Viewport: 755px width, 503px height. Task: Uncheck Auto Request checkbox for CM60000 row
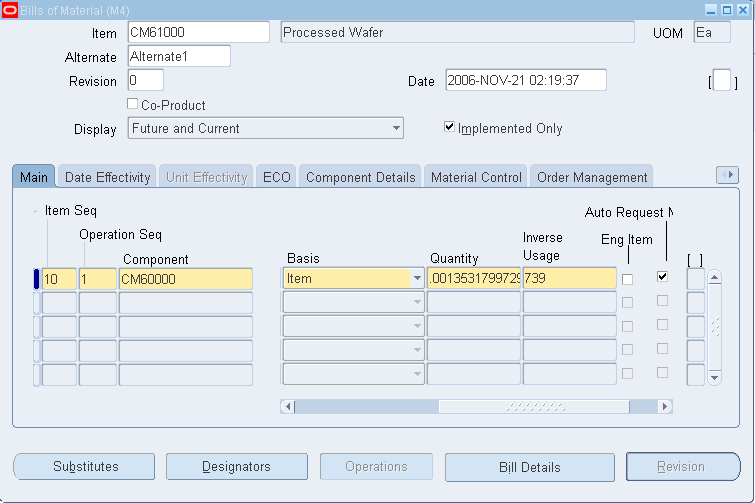[x=663, y=276]
